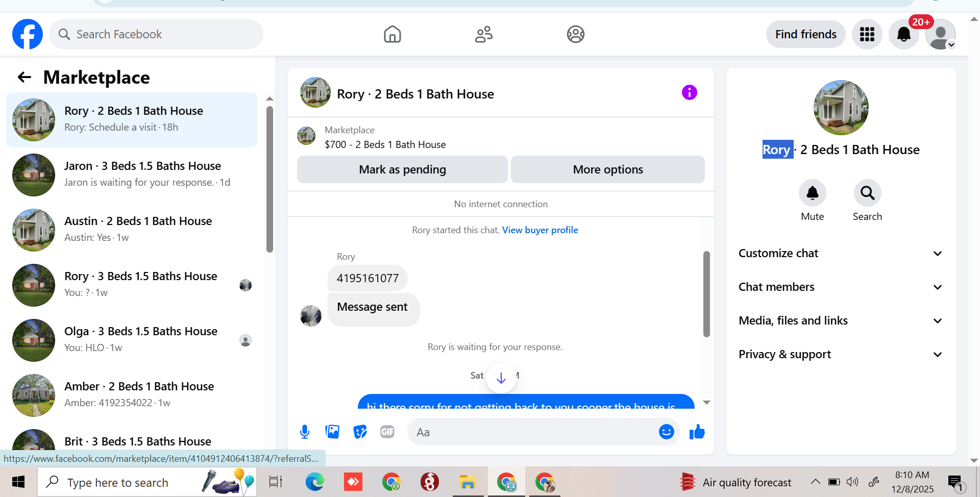Screen dimensions: 980x497
Task: Click the selected Rory name in info panel
Action: [778, 150]
